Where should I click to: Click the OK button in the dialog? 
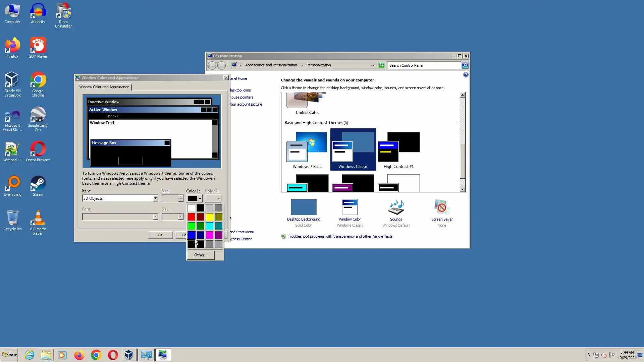click(160, 235)
